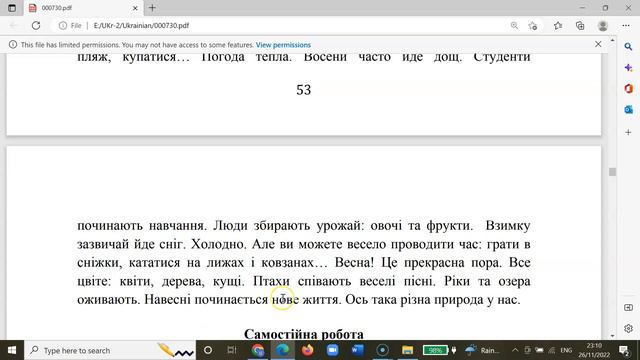Open File Explorer from taskbar
Image resolution: width=640 pixels, height=360 pixels.
407,350
